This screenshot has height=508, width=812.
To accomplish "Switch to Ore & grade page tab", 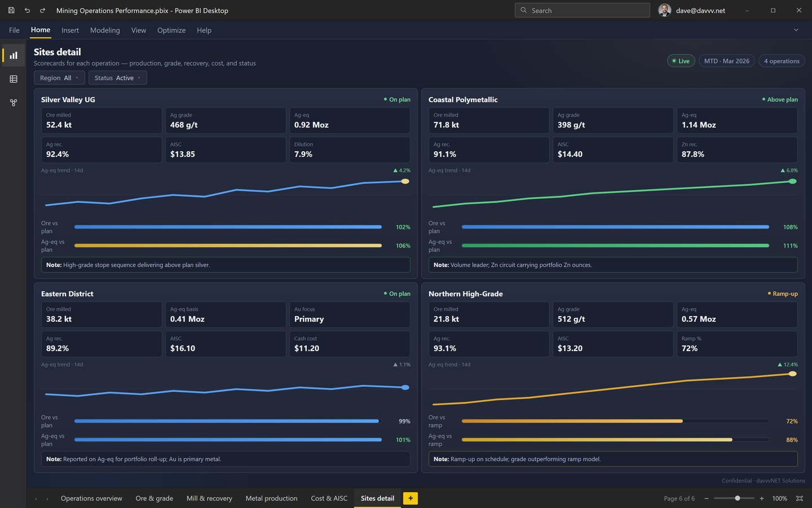I will pyautogui.click(x=155, y=498).
